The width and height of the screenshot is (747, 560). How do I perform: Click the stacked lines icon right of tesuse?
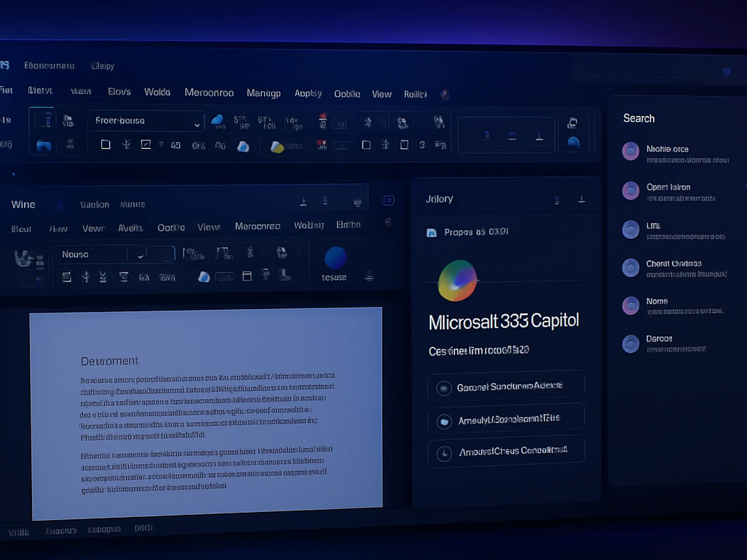click(369, 276)
